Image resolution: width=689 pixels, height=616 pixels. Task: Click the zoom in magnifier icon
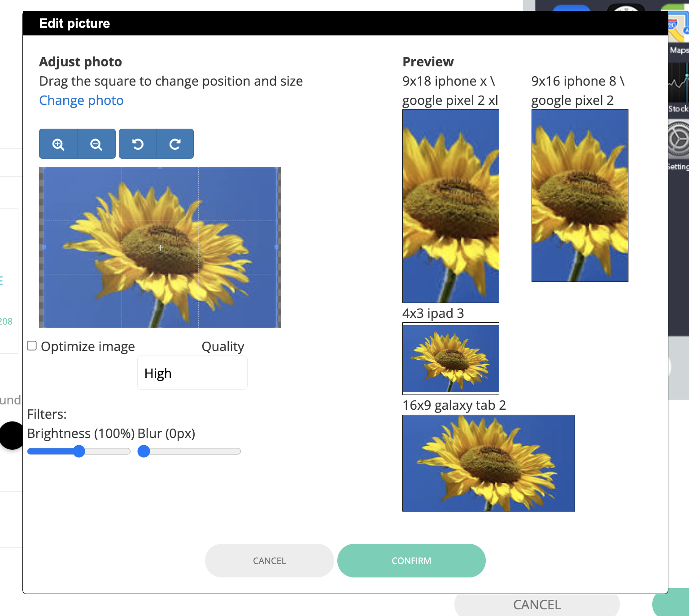(58, 144)
